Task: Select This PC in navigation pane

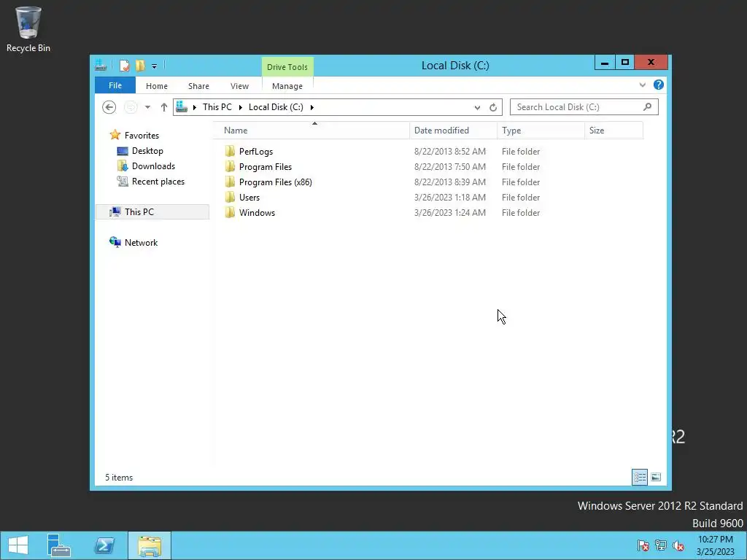Action: coord(152,212)
